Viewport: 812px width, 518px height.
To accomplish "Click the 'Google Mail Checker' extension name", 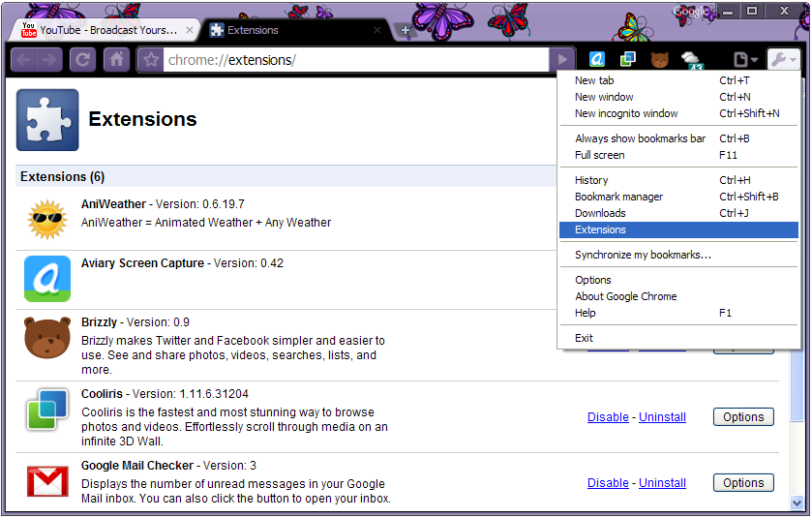I will (137, 466).
